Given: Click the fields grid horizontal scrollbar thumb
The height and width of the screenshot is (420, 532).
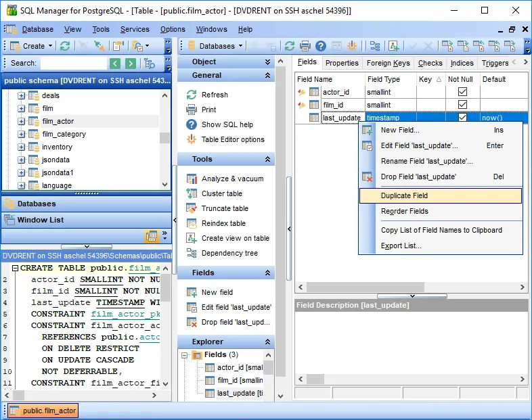Looking at the screenshot, I should tap(365, 287).
